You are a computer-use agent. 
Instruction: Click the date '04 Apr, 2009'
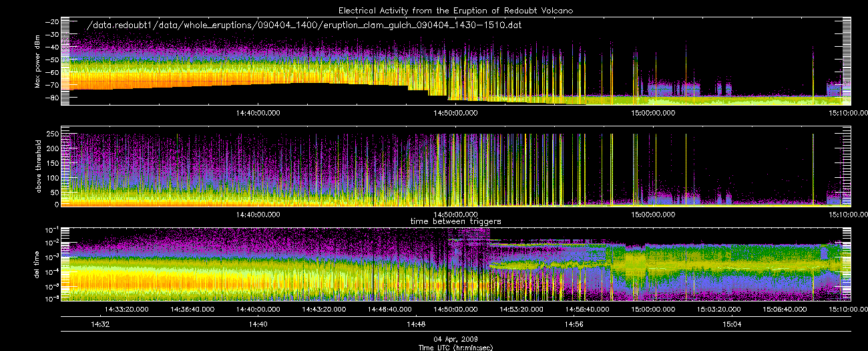[x=456, y=340]
